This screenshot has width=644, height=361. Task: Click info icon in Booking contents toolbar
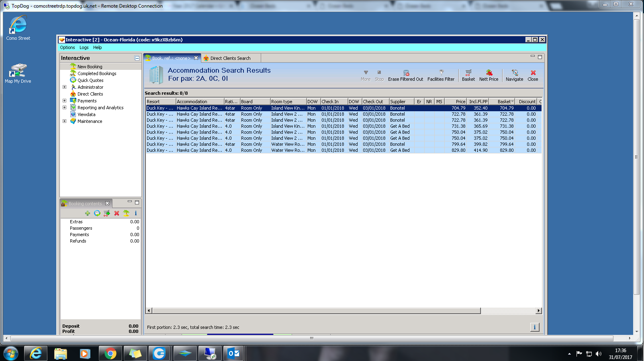(x=136, y=213)
